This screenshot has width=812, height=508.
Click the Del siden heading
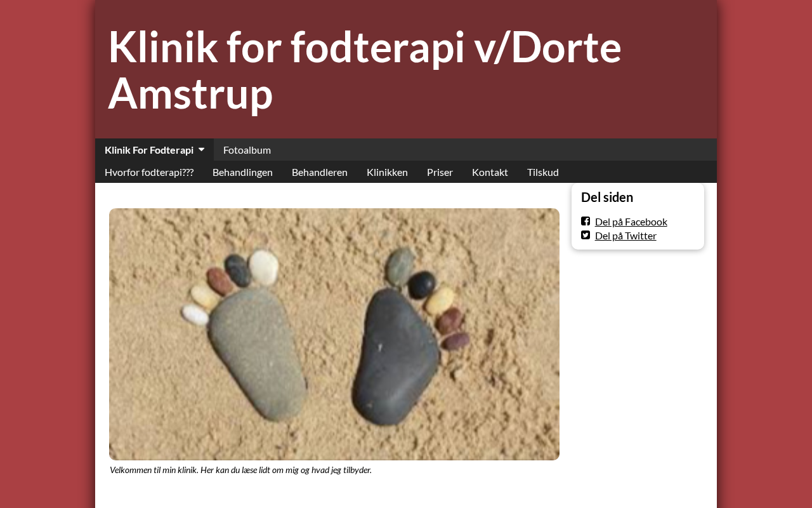[607, 197]
